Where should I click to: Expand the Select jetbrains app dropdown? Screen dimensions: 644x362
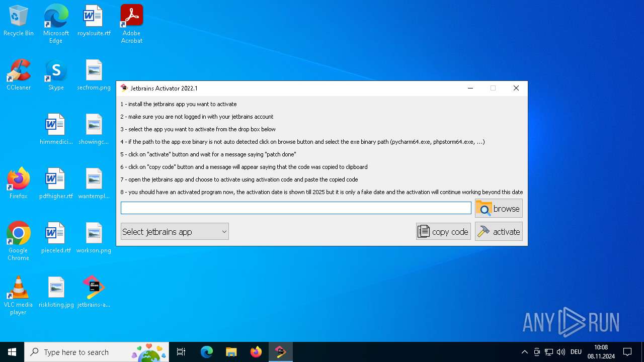coord(175,231)
